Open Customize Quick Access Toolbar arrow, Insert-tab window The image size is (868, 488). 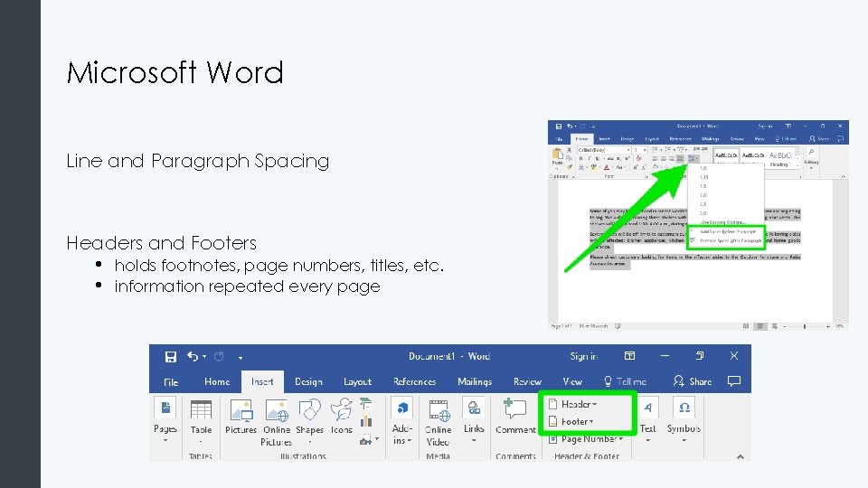point(241,358)
